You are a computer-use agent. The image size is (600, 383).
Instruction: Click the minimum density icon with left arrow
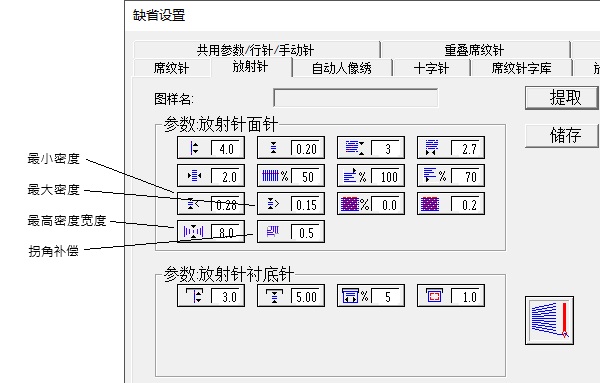[x=193, y=204]
